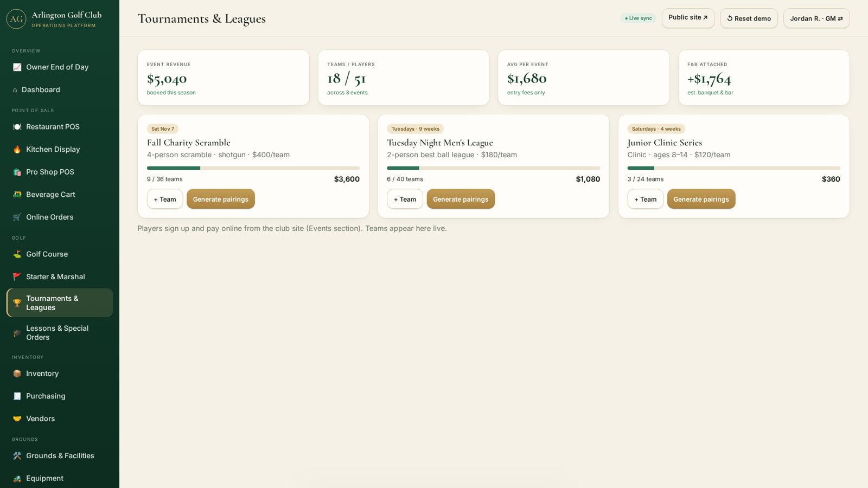The height and width of the screenshot is (488, 868).
Task: Click the Fall Charity Scramble progress bar
Action: tap(253, 168)
